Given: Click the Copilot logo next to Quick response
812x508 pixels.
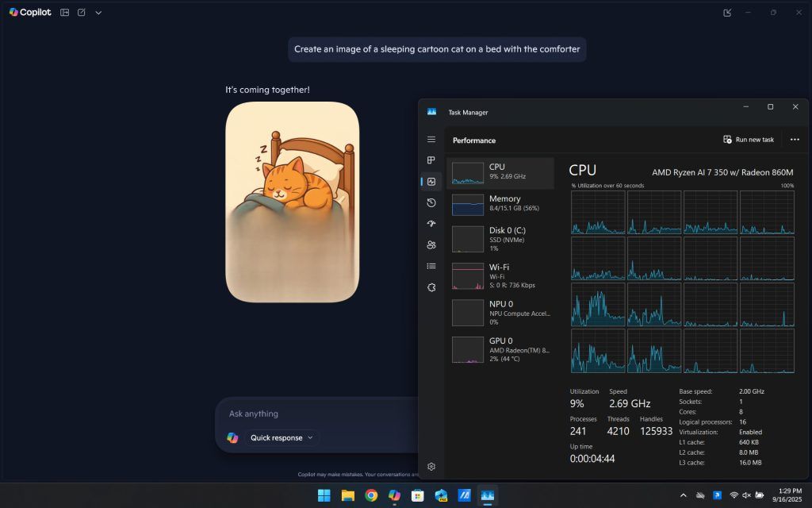Looking at the screenshot, I should pyautogui.click(x=232, y=437).
